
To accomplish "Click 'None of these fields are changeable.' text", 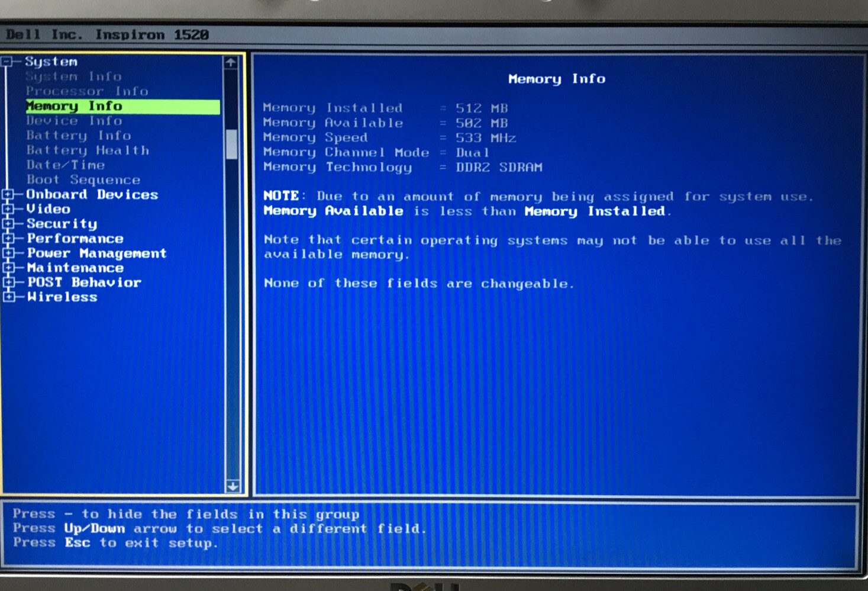I will [x=419, y=284].
